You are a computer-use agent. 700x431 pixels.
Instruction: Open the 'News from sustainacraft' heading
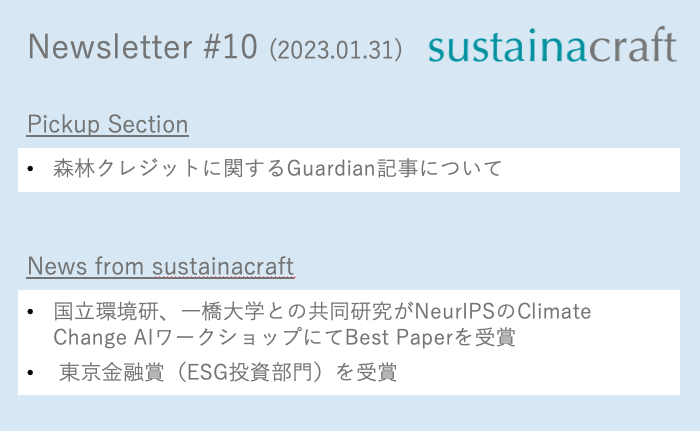[x=160, y=266]
